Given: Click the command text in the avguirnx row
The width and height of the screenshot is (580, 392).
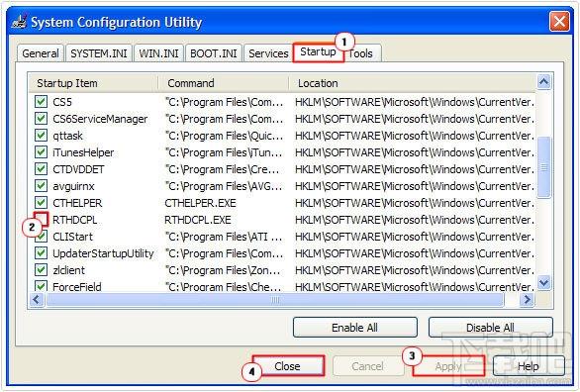Looking at the screenshot, I should pos(224,186).
